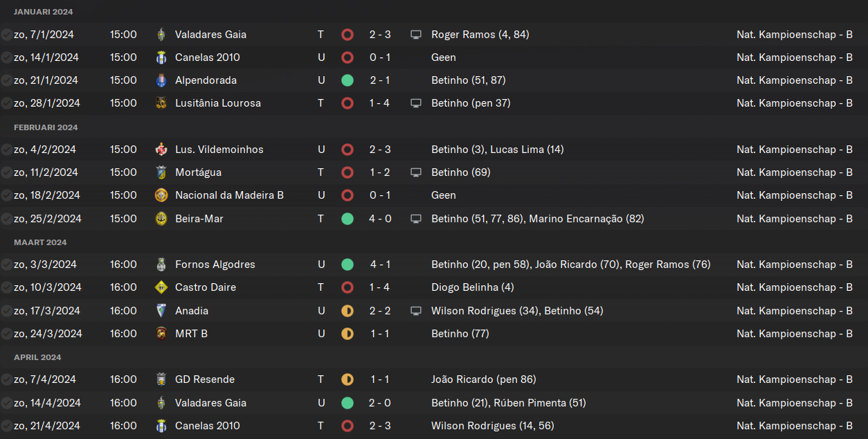The image size is (868, 439).
Task: Click the Valadares Gaia club crest on 7/1/2024
Action: [x=161, y=35]
